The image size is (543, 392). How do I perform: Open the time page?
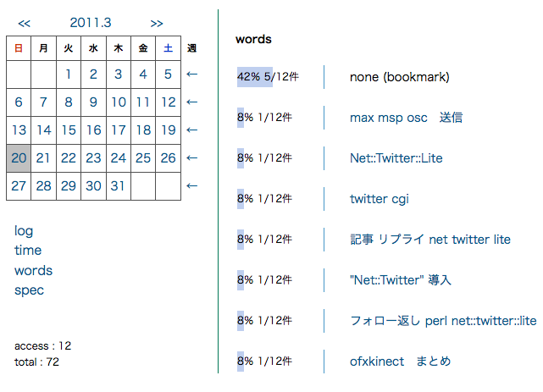click(x=28, y=251)
